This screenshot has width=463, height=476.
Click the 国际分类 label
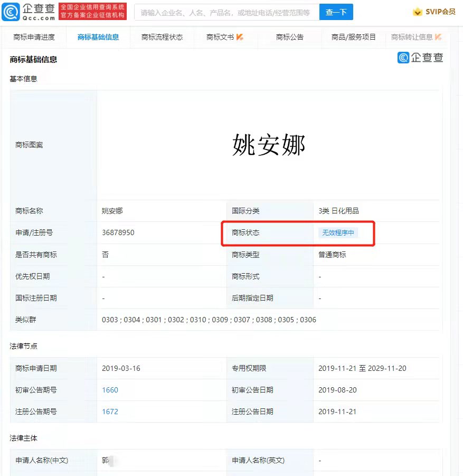pos(245,211)
